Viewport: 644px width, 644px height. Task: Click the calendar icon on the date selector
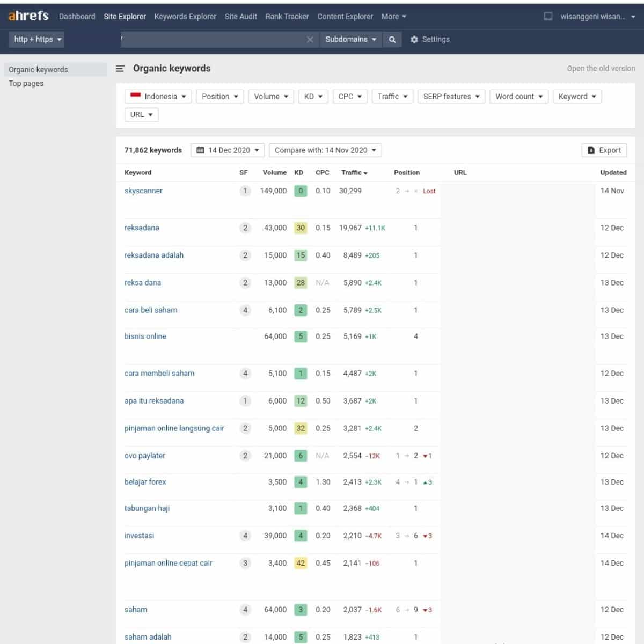[201, 150]
